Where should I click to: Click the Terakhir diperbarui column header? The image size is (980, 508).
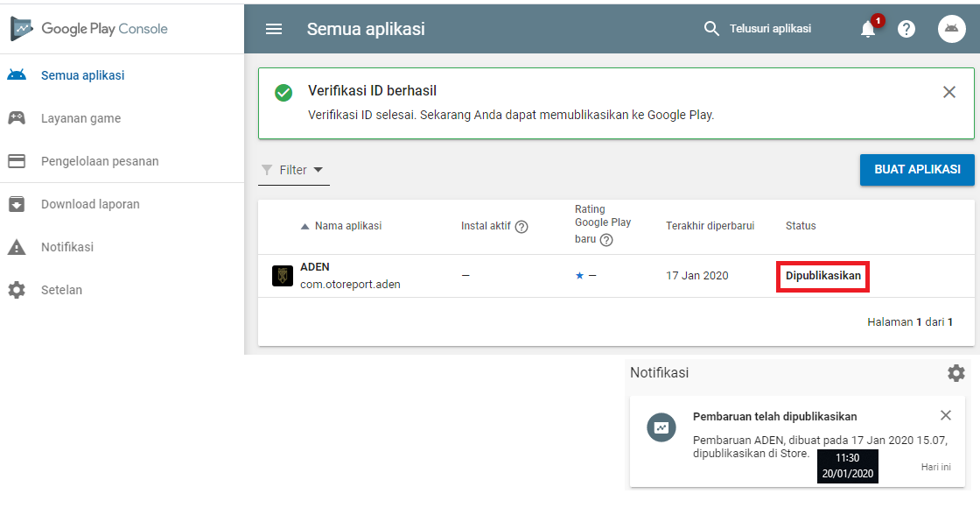(x=710, y=226)
